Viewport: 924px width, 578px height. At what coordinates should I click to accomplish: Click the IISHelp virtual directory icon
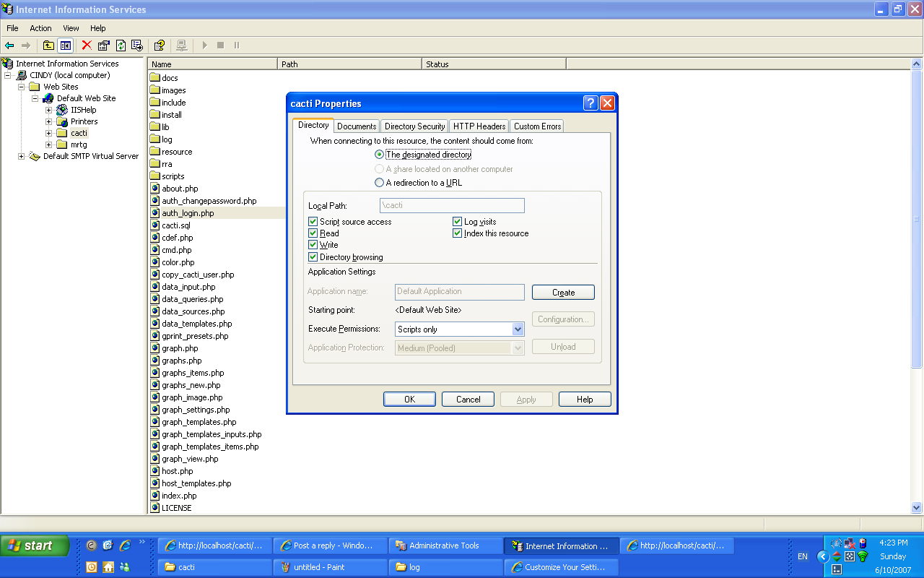click(x=62, y=110)
